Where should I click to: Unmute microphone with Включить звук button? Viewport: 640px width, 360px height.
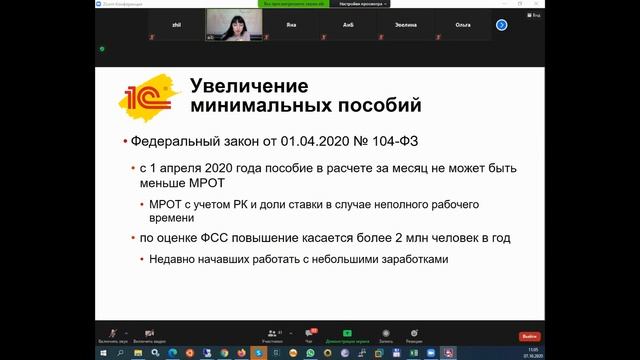(113, 336)
